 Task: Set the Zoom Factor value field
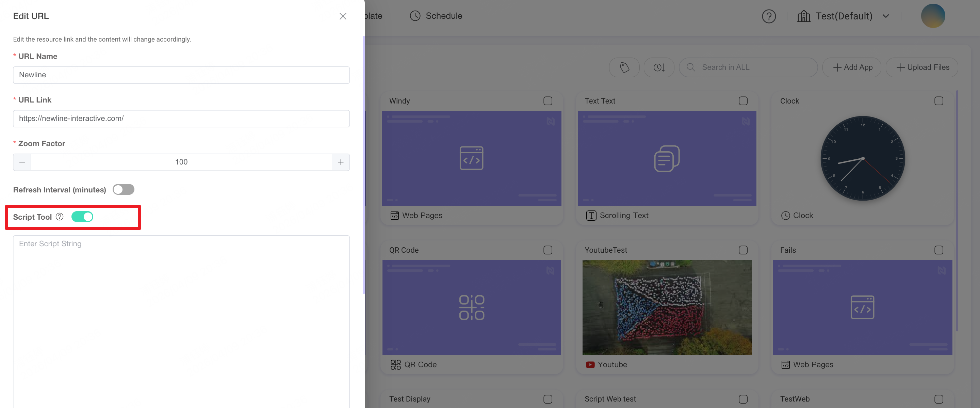click(x=181, y=162)
